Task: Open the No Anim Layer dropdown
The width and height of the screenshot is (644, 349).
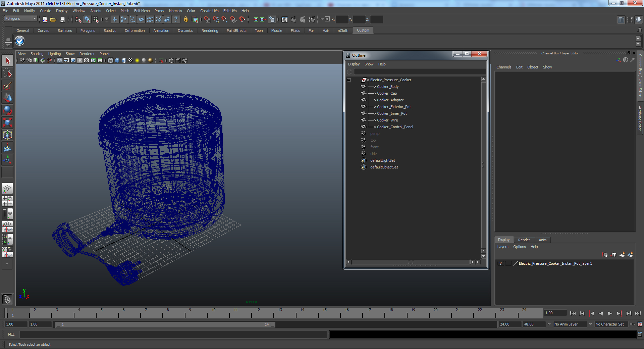Action: coord(570,324)
